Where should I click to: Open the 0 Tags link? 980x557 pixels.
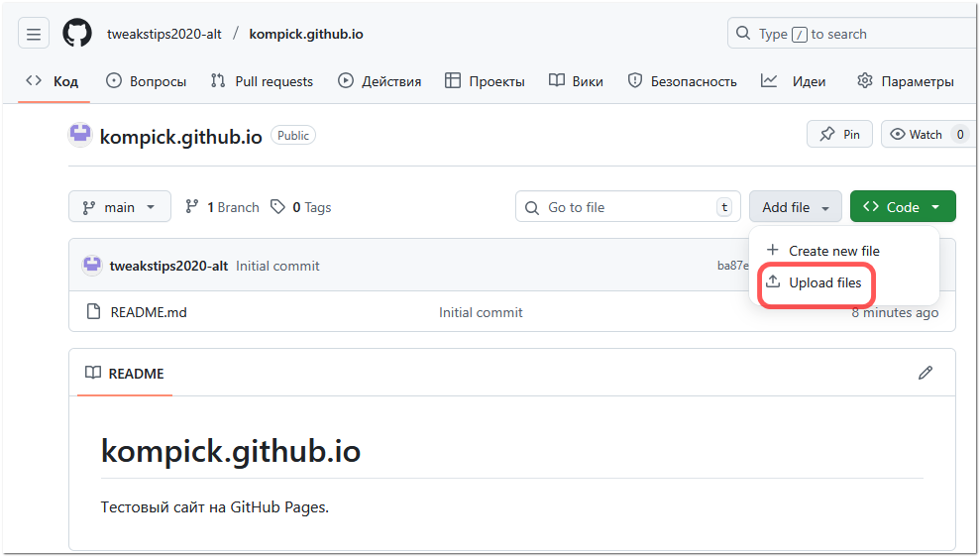point(300,207)
